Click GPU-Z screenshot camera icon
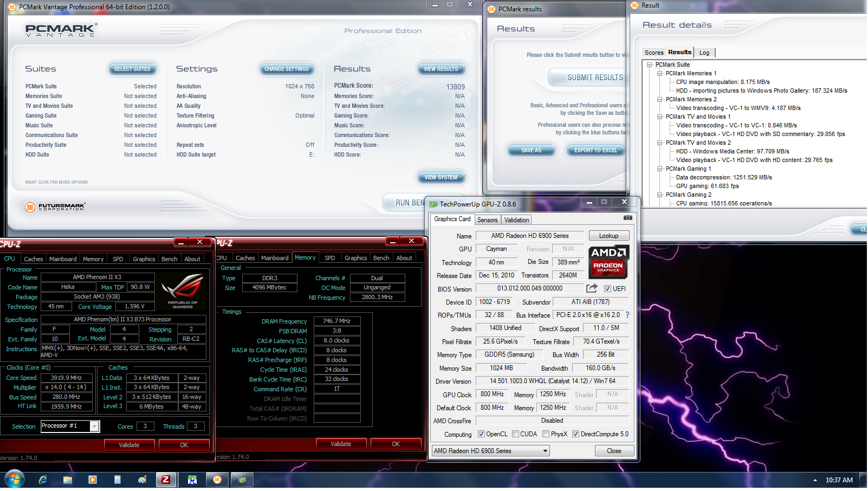 point(627,217)
